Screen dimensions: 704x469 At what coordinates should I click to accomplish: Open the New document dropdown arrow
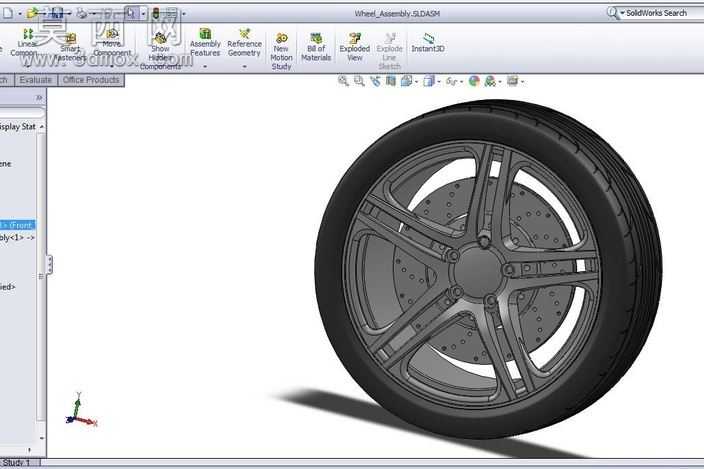(20, 14)
